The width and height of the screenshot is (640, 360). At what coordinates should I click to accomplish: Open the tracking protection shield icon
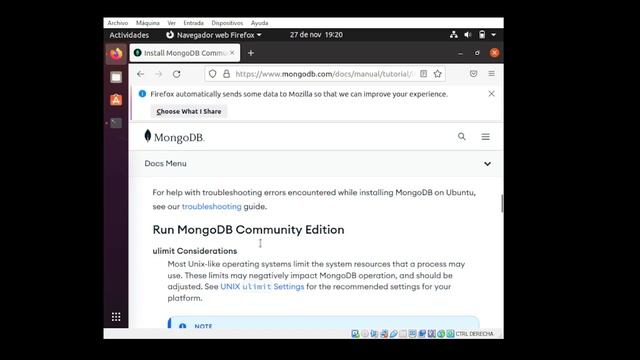click(x=212, y=74)
